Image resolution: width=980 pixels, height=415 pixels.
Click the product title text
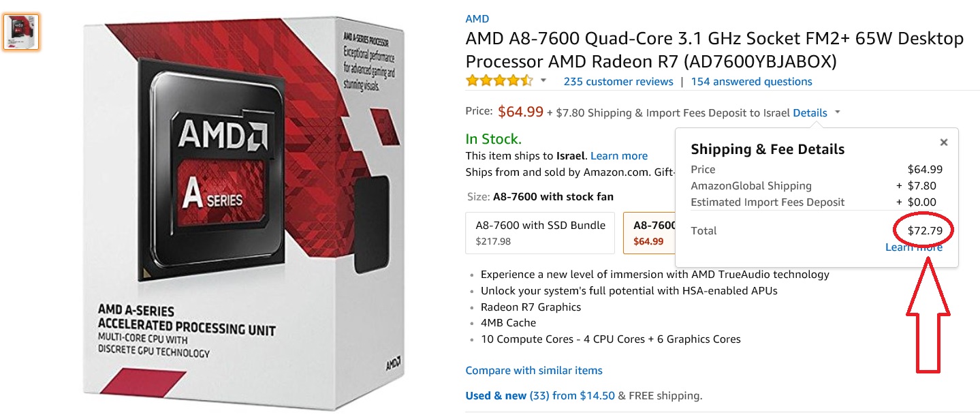(x=714, y=50)
